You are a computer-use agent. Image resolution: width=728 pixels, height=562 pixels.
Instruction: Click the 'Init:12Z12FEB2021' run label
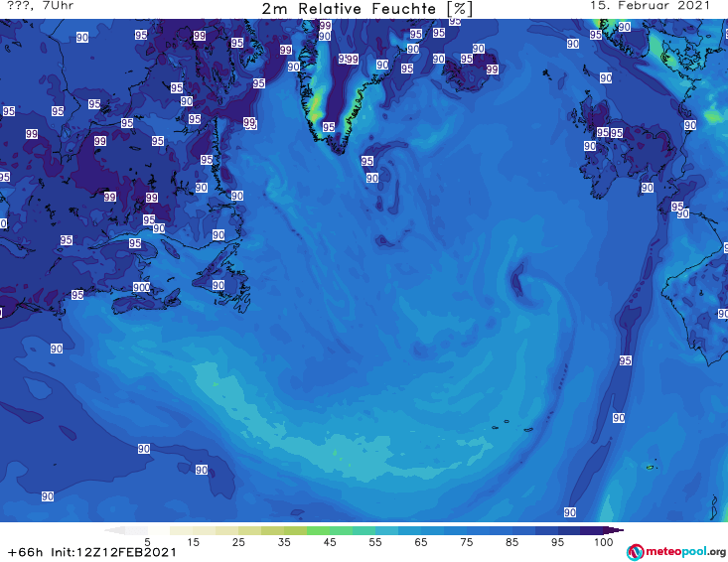[114, 552]
